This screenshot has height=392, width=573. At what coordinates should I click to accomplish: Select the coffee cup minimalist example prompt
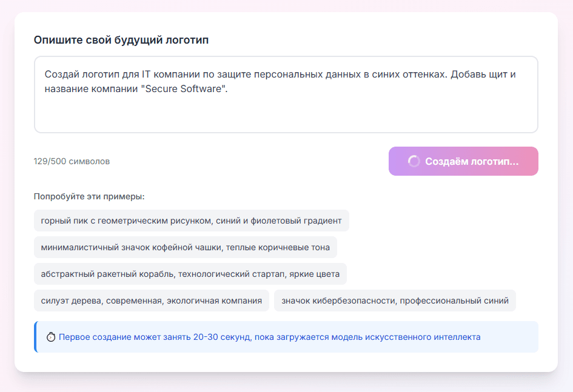coord(186,247)
